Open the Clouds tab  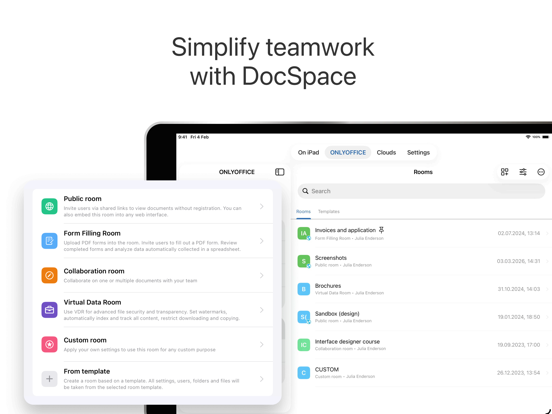coord(386,152)
